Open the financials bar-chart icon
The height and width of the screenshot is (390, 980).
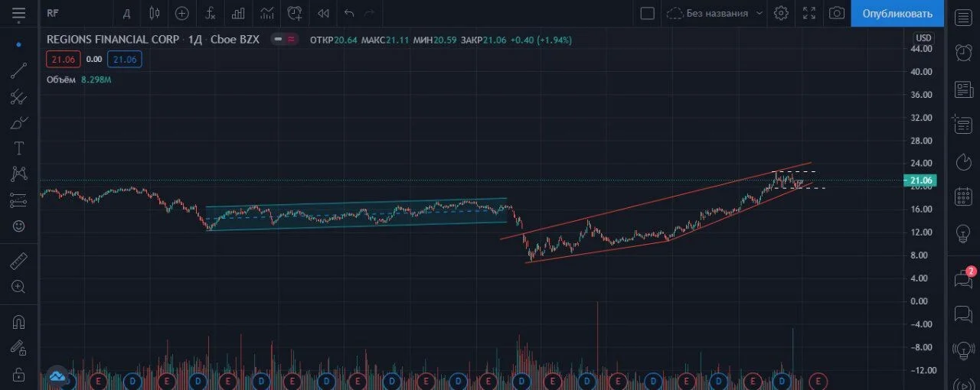238,13
